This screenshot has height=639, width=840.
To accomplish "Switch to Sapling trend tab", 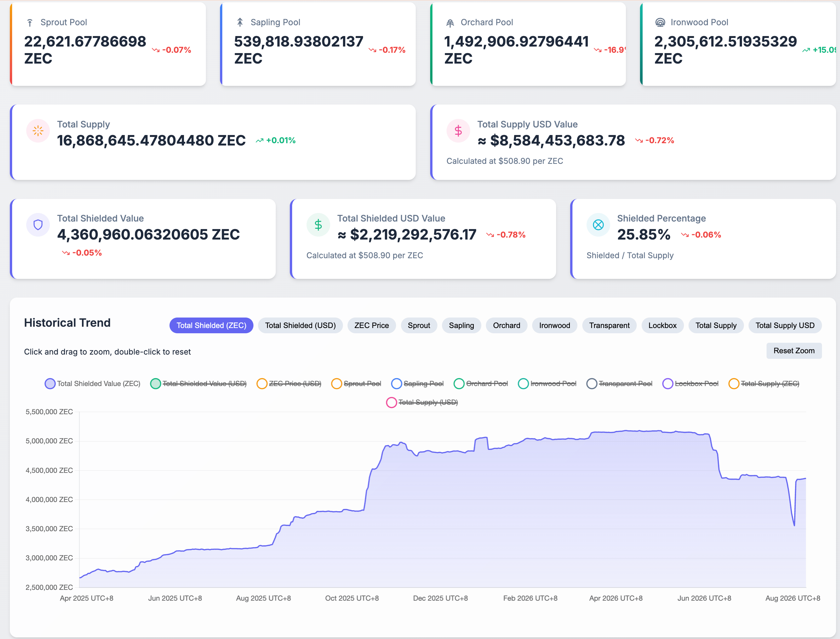I will pos(461,326).
